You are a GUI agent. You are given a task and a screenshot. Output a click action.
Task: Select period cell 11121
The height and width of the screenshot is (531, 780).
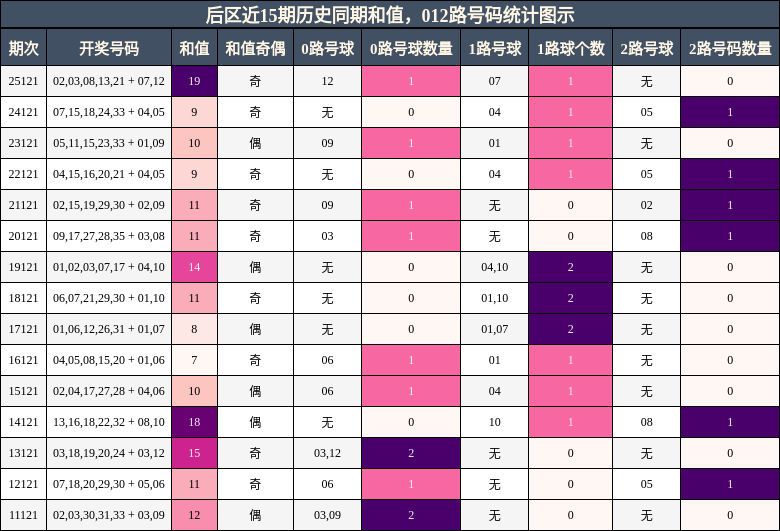(23, 515)
